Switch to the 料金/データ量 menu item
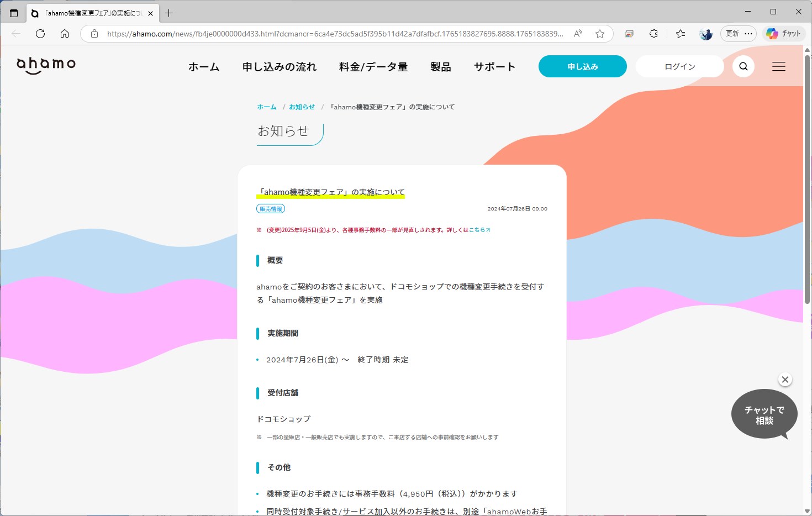The width and height of the screenshot is (812, 516). tap(373, 66)
